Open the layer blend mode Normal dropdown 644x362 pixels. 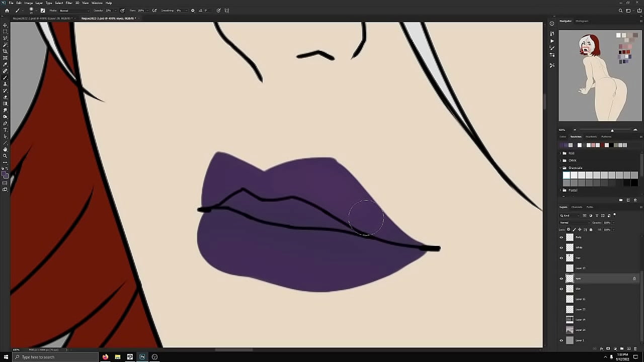[x=575, y=223]
